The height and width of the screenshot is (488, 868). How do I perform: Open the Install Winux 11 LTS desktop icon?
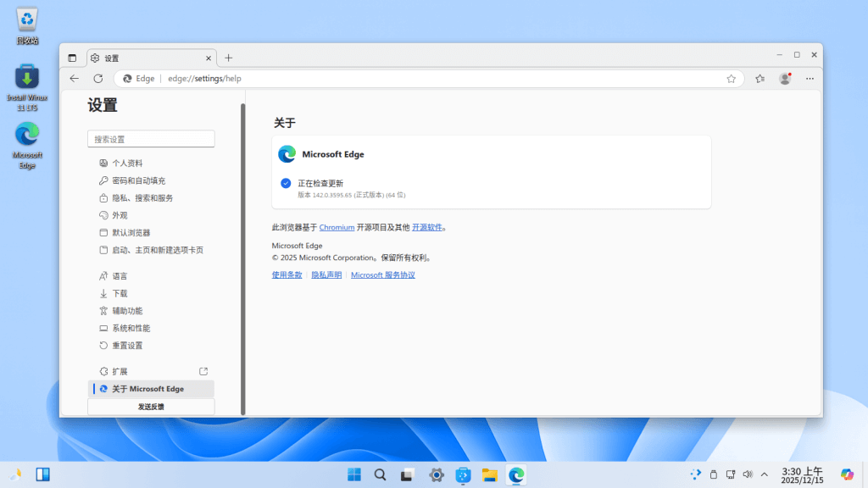click(x=26, y=87)
